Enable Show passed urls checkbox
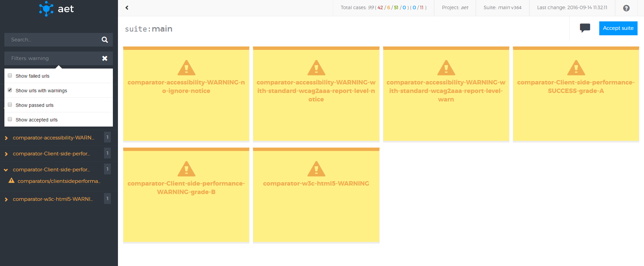 (10, 105)
